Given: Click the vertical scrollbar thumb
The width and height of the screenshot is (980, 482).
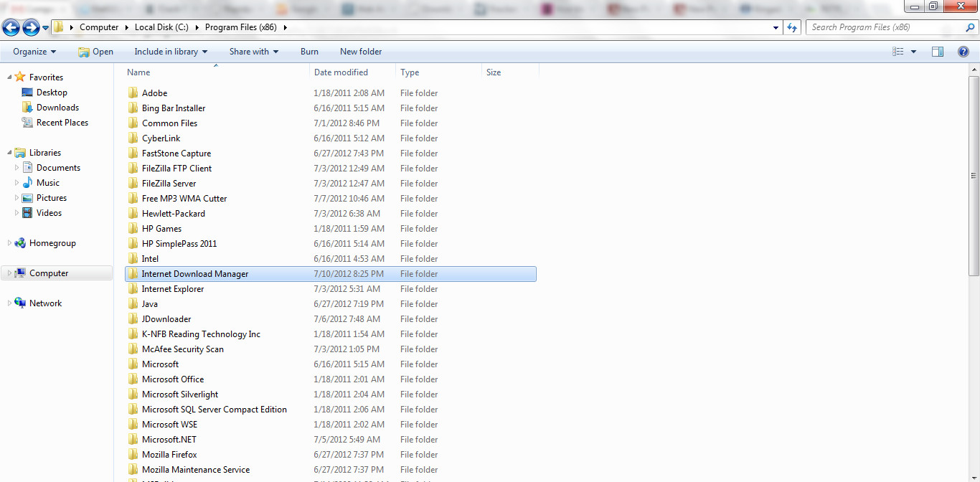Looking at the screenshot, I should pyautogui.click(x=974, y=176).
